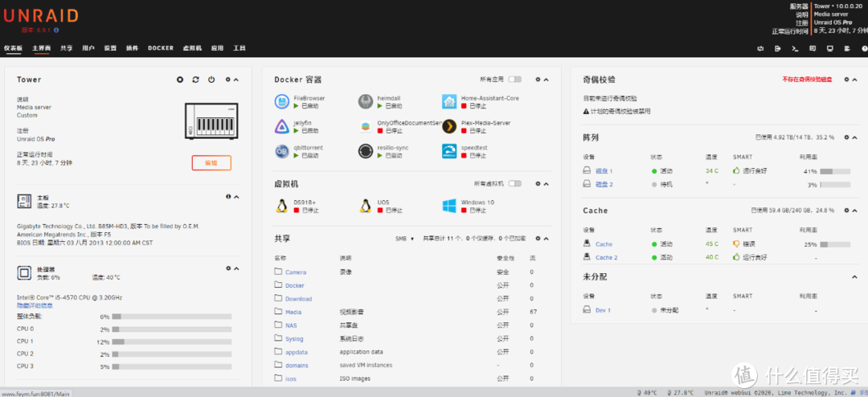Click the Cache 25% utilization bar
The height and width of the screenshot is (397, 868).
(x=835, y=244)
